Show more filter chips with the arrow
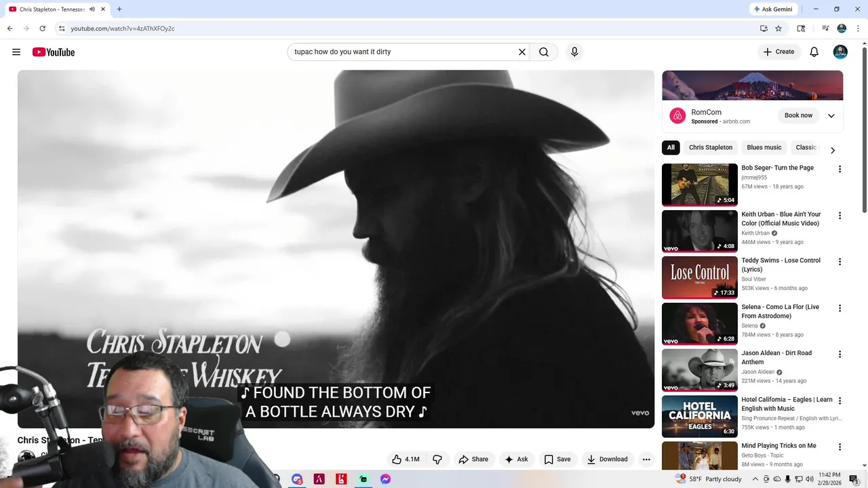This screenshot has width=868, height=488. pyautogui.click(x=833, y=150)
